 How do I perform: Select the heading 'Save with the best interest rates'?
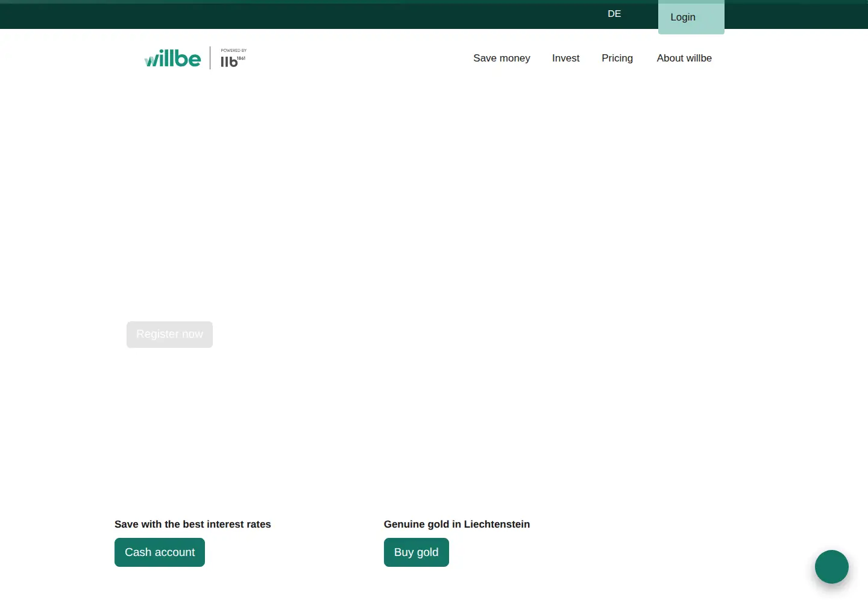tap(193, 524)
